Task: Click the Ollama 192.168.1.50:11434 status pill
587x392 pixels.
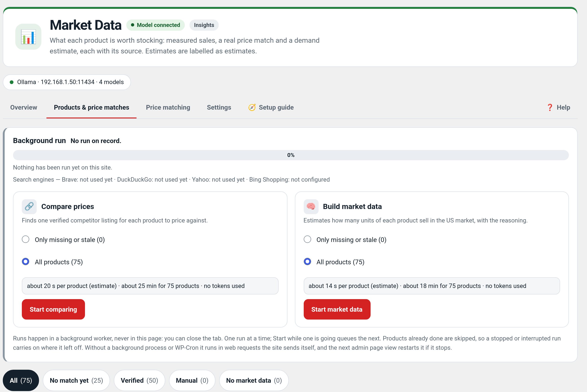Action: tap(67, 82)
